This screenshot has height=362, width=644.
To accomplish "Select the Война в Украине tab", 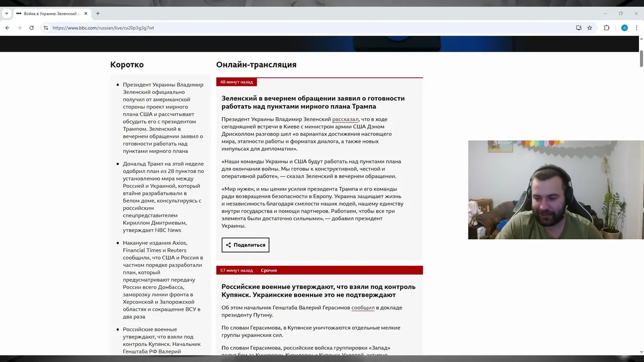I will [52, 14].
